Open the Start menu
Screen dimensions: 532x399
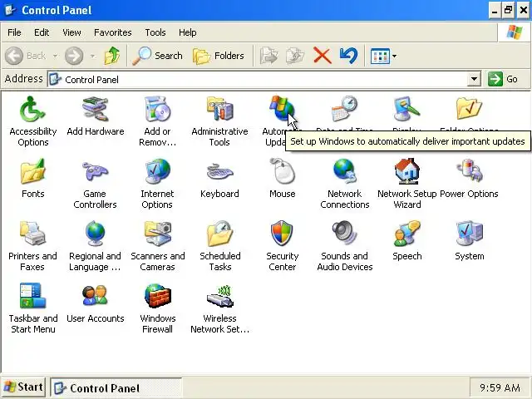(x=23, y=387)
